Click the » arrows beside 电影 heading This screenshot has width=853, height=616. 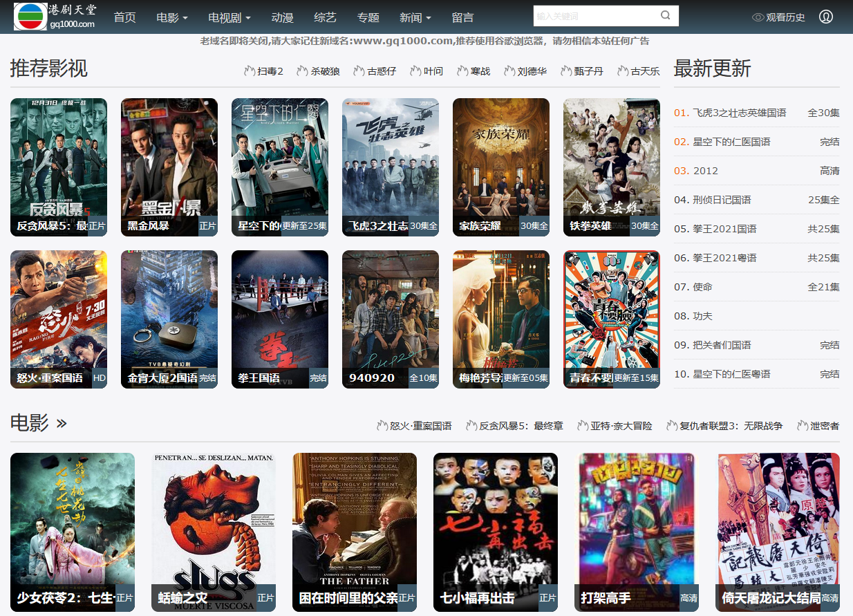tap(62, 423)
